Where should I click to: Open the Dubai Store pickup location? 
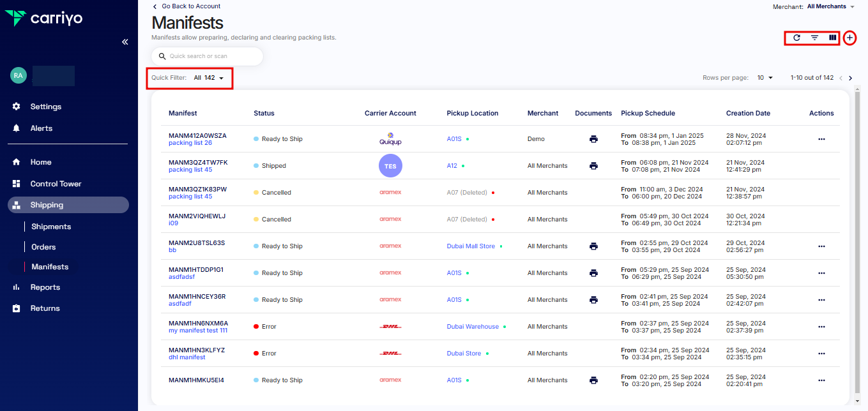pyautogui.click(x=464, y=354)
